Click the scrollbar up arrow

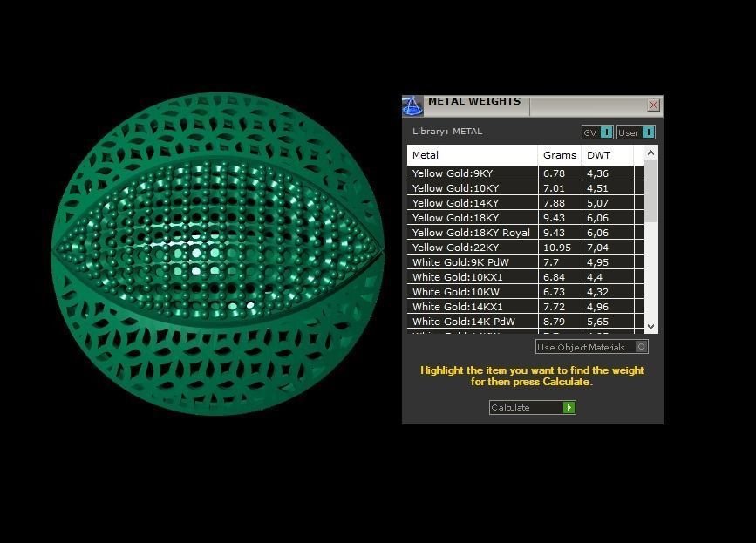point(650,153)
